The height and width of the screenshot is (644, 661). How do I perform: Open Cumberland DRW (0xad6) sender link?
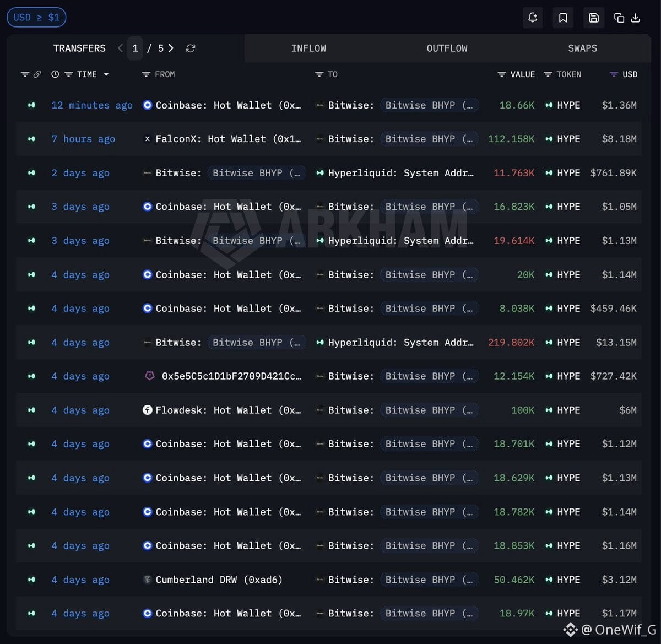coord(219,580)
